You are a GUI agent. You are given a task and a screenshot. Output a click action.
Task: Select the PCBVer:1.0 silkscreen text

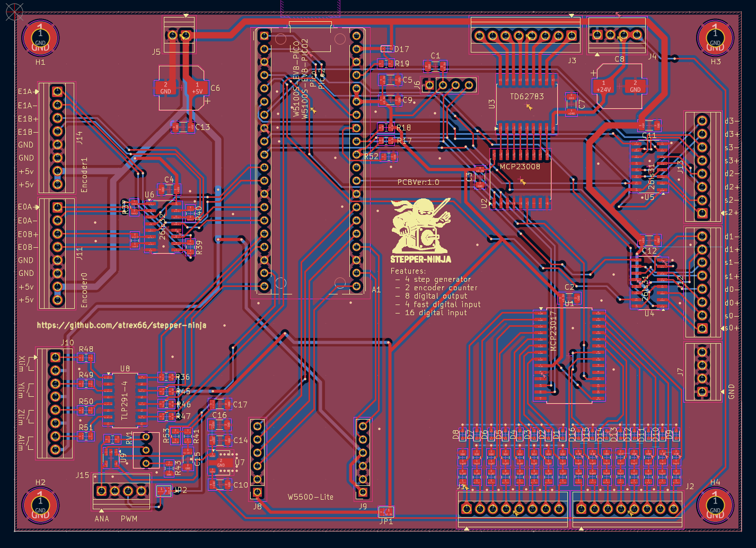pos(418,182)
